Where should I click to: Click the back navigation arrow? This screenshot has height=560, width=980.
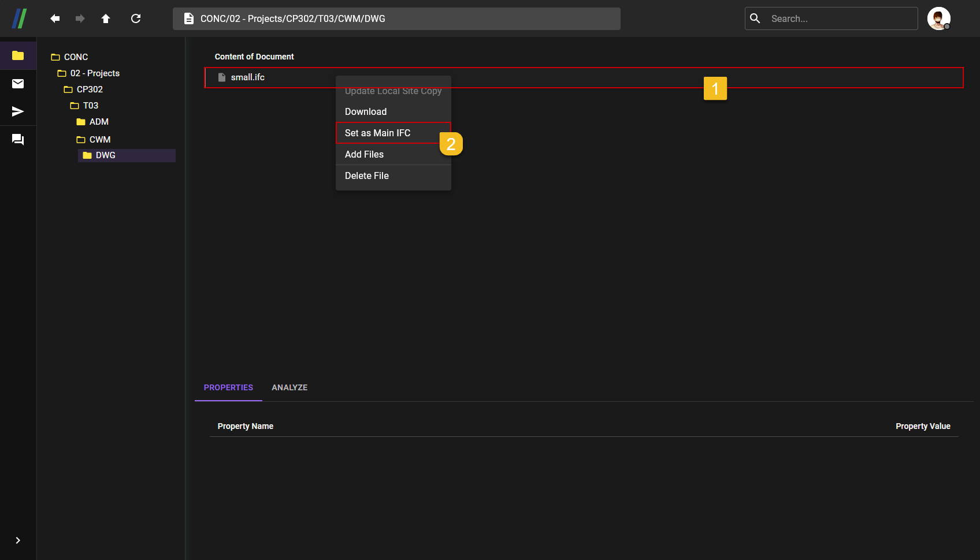coord(55,18)
